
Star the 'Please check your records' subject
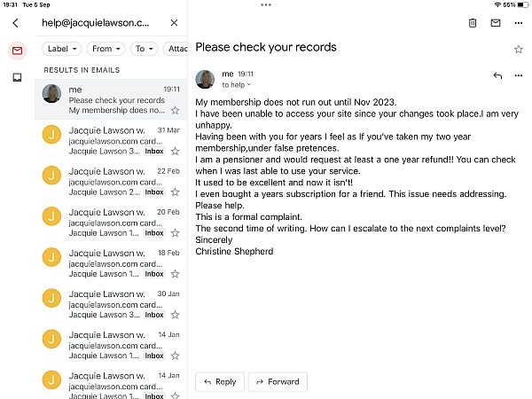coord(519,50)
